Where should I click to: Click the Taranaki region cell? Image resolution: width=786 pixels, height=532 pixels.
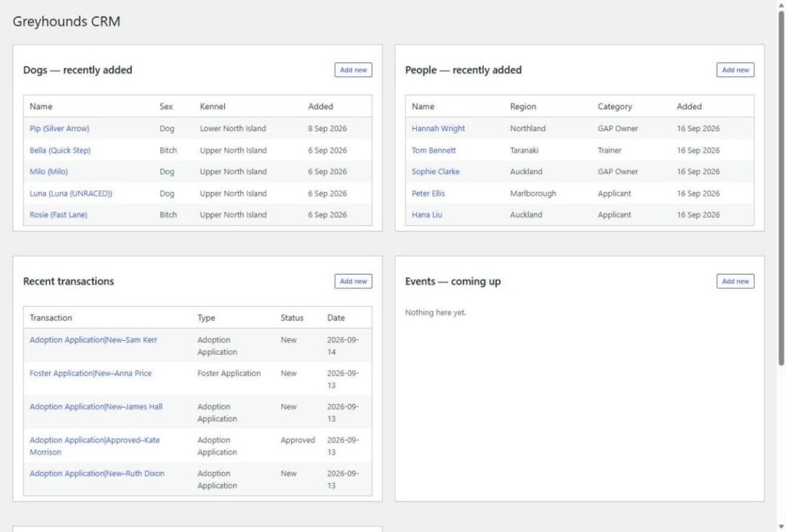coord(523,150)
